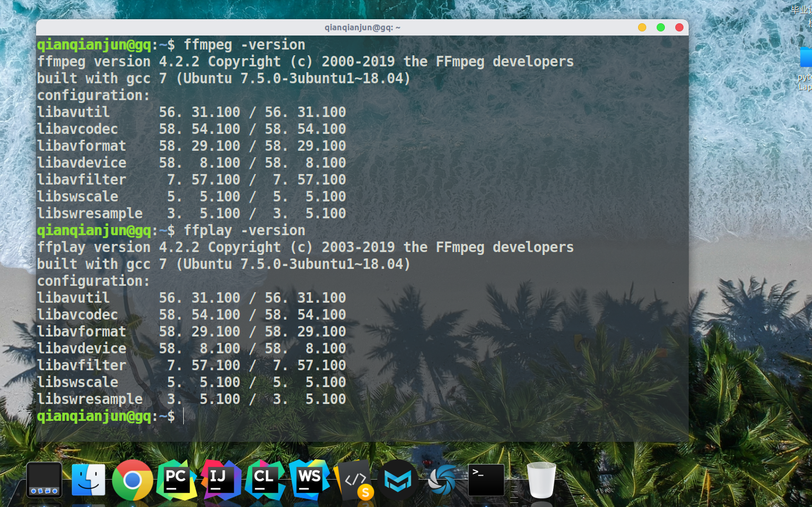Open the applications launcher at the dock's left end

(44, 480)
